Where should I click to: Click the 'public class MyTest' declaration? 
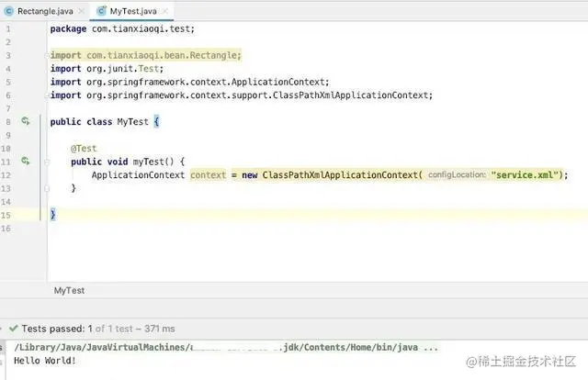point(99,122)
